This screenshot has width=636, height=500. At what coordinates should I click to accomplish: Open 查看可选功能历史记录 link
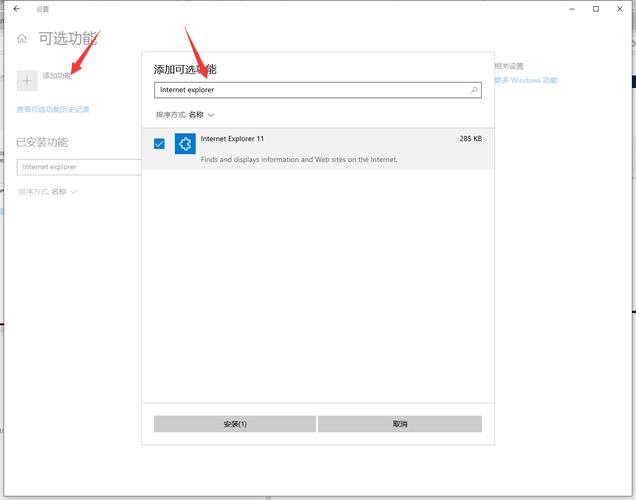click(53, 109)
